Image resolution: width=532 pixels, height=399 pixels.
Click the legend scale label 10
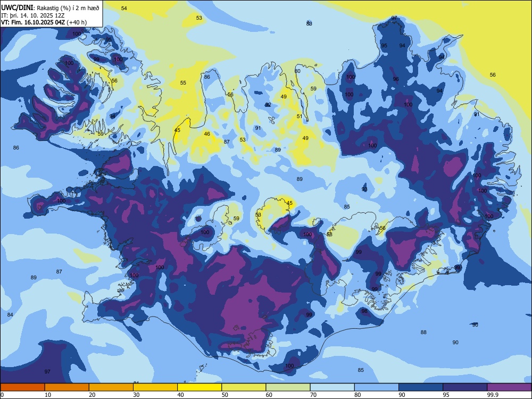pyautogui.click(x=48, y=395)
